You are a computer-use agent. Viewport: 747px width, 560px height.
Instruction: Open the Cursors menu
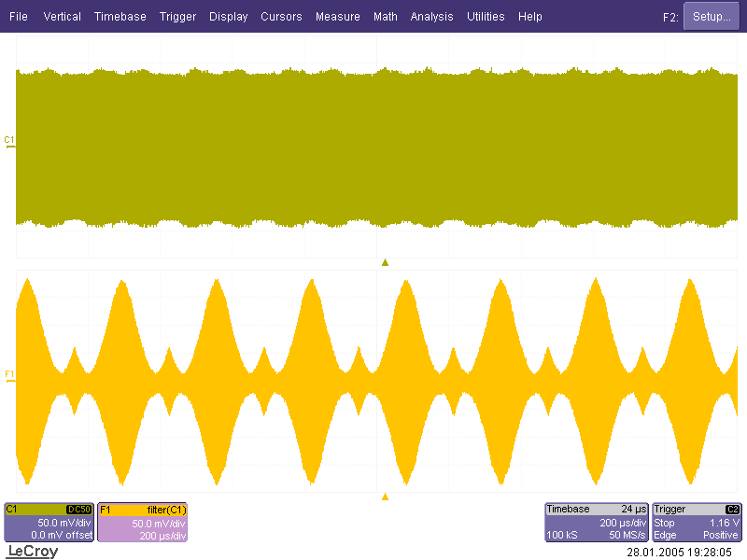281,17
